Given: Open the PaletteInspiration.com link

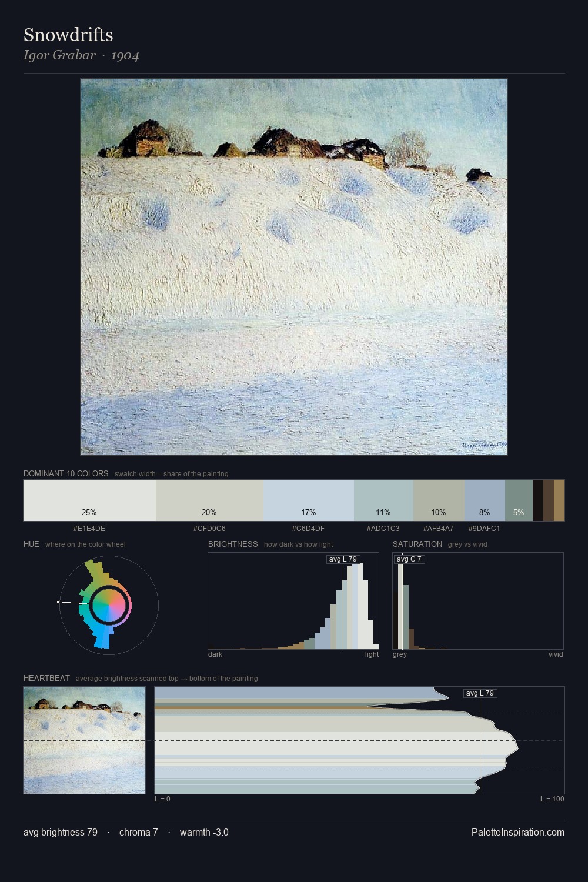Looking at the screenshot, I should [x=518, y=833].
